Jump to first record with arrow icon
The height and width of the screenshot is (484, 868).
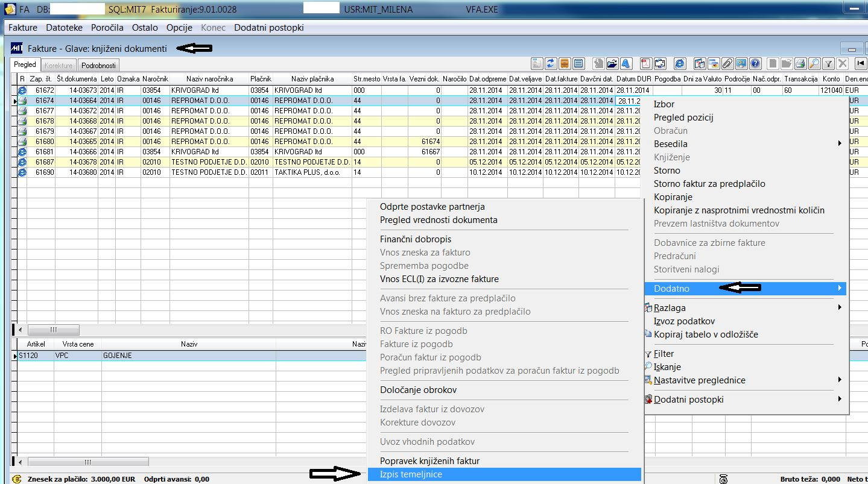(860, 64)
